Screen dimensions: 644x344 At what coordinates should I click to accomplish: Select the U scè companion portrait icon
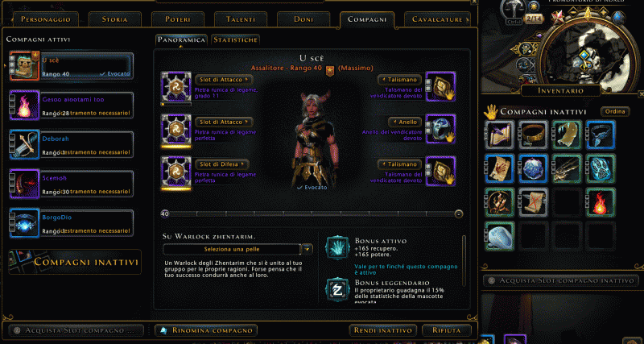tap(25, 65)
